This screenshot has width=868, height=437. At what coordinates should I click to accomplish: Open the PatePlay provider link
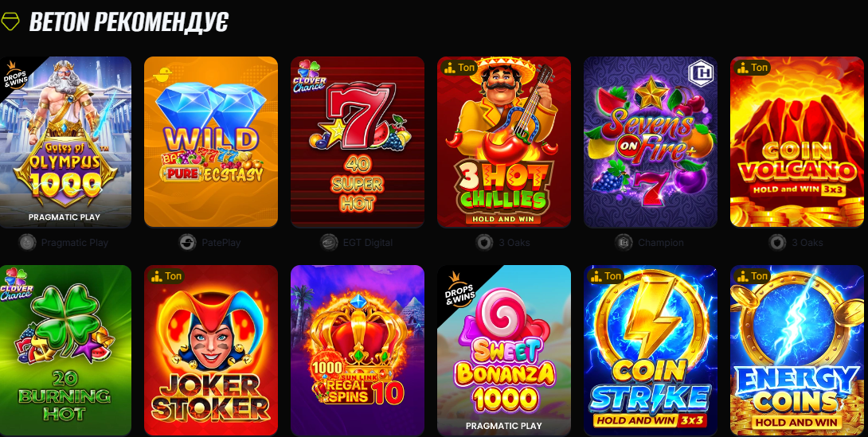(210, 242)
